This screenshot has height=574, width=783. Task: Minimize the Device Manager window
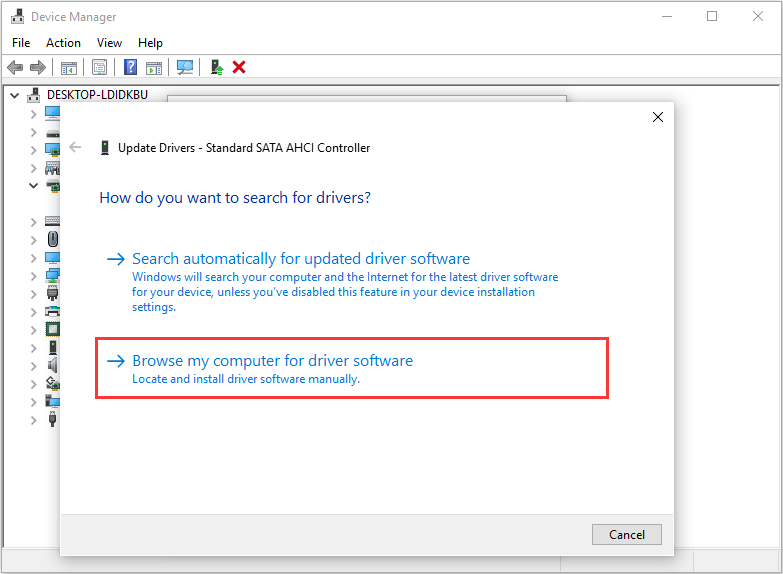[667, 16]
